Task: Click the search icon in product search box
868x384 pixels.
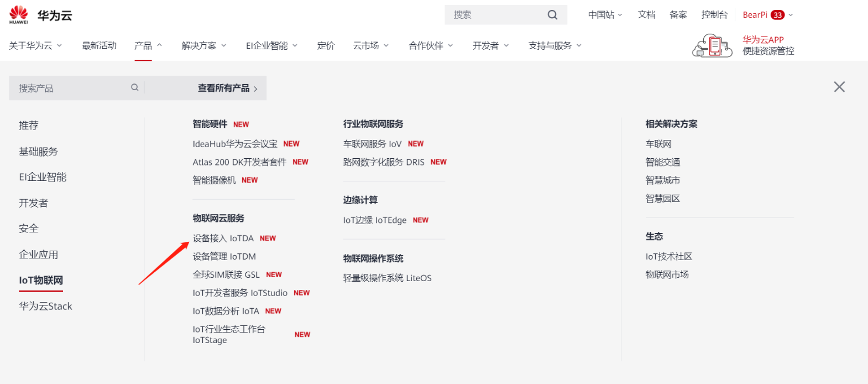Action: pos(134,87)
